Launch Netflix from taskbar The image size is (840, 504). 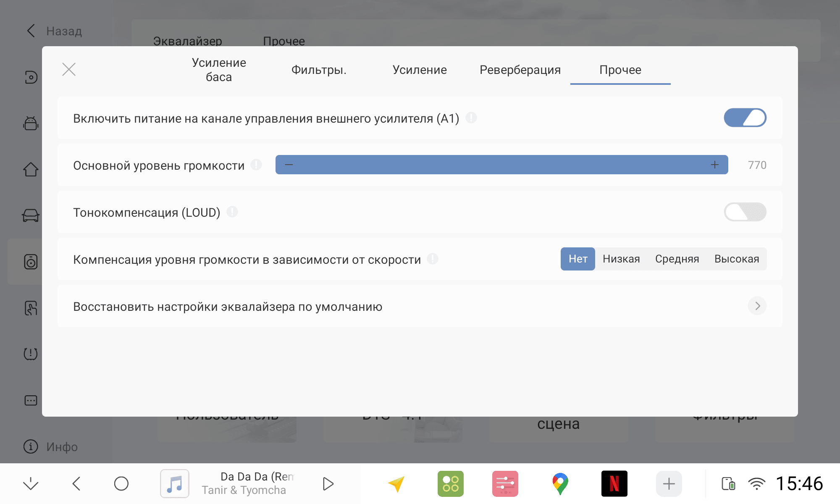[614, 484]
